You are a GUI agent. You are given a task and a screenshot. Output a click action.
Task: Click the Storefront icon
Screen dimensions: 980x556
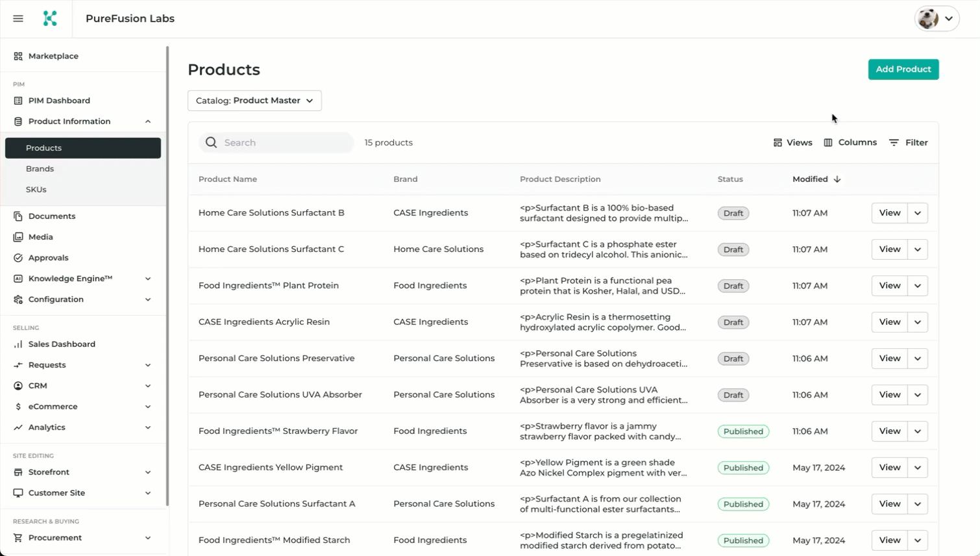pos(18,472)
